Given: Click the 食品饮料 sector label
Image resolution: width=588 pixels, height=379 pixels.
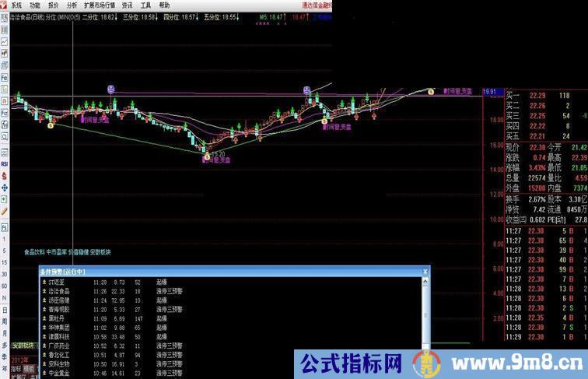Looking at the screenshot, I should click(x=34, y=252).
